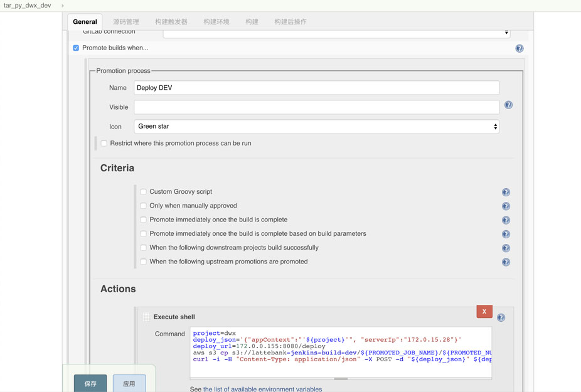The width and height of the screenshot is (581, 392).
Task: Click the Name field containing Deploy DEV
Action: pos(316,88)
